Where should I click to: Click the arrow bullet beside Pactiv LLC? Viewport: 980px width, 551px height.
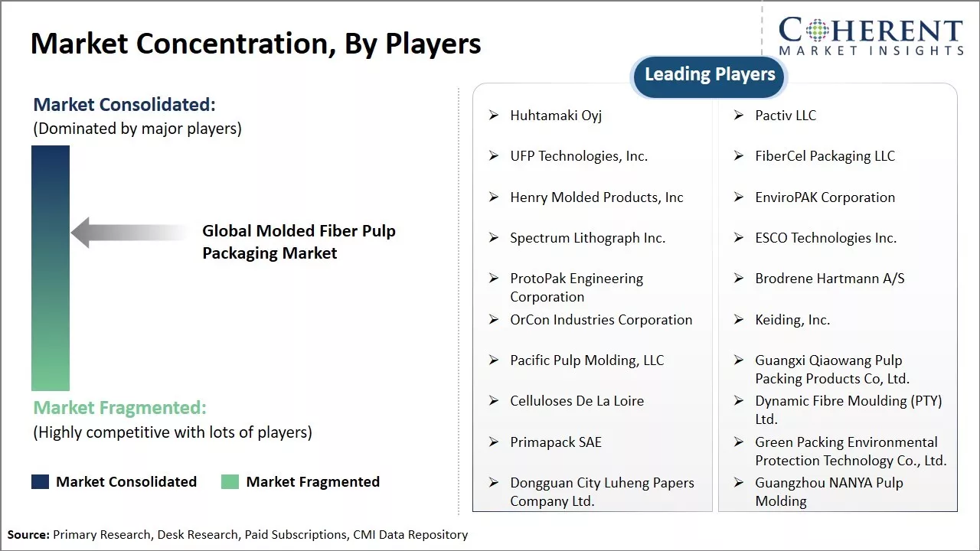click(x=739, y=116)
